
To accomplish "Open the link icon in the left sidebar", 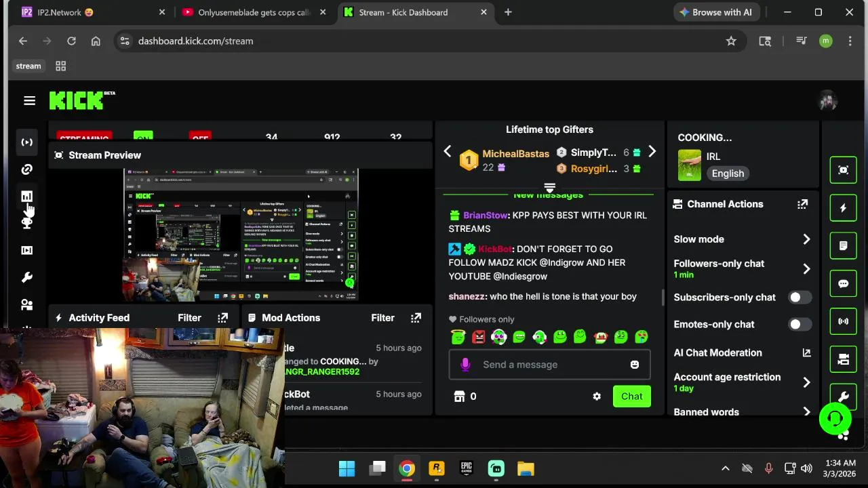I will 27,169.
